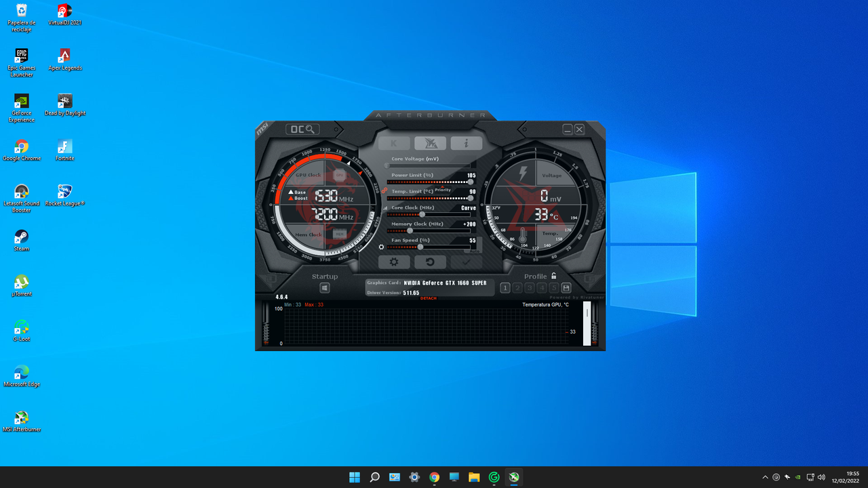Screen dimensions: 868x488
Task: Select Letasoft Sound Booster desktop icon
Action: point(22,199)
